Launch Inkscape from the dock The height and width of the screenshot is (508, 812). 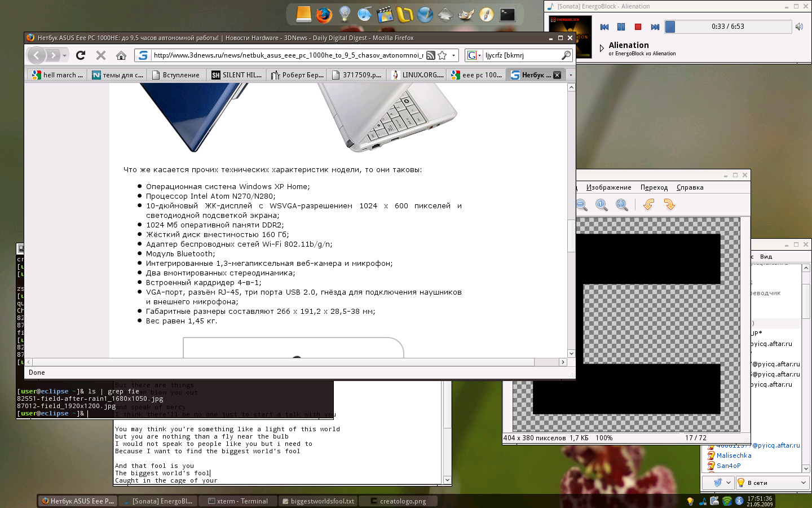tap(445, 15)
